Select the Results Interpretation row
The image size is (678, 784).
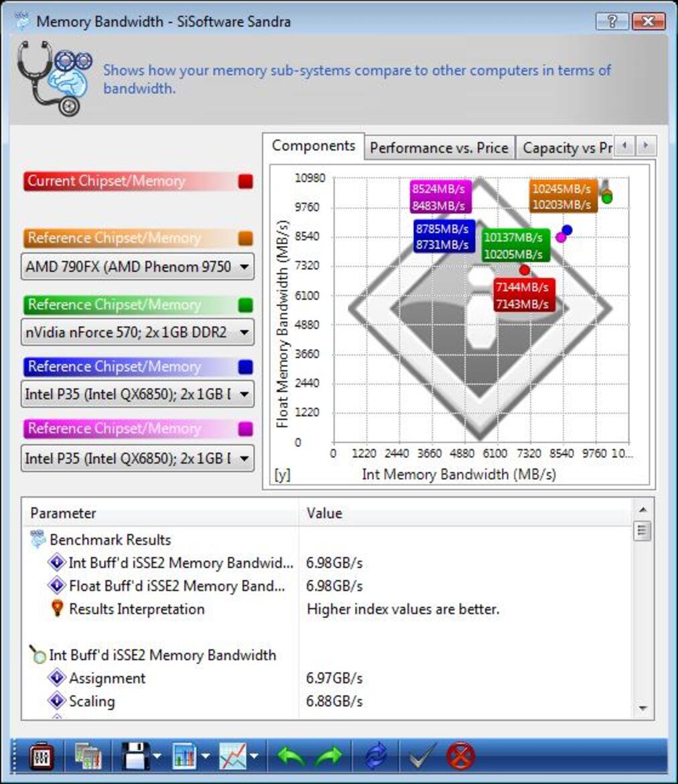tap(328, 608)
